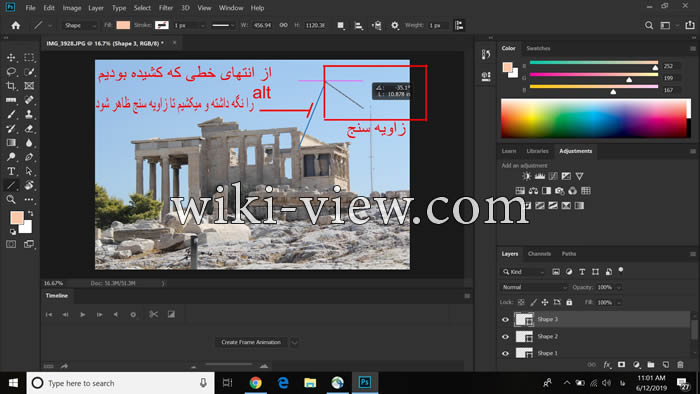Select the Quick Selection tool
This screenshot has height=394, width=700.
29,72
